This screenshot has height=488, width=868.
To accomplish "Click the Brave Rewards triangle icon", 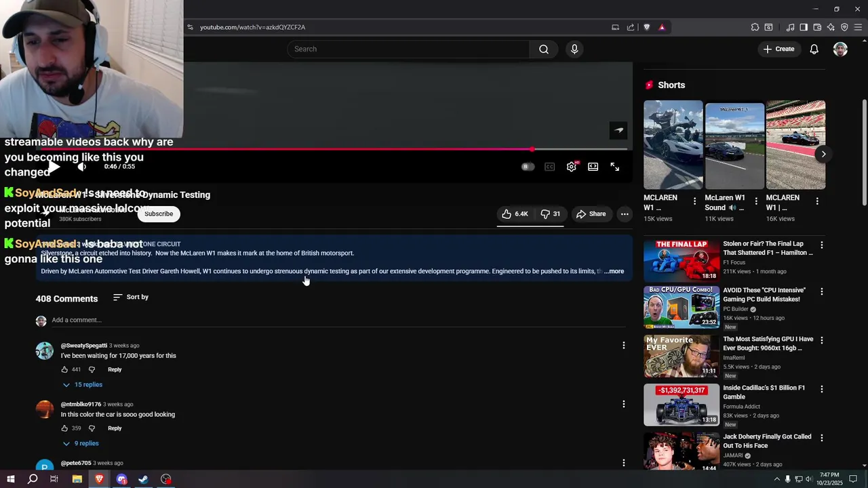I will 662,27.
